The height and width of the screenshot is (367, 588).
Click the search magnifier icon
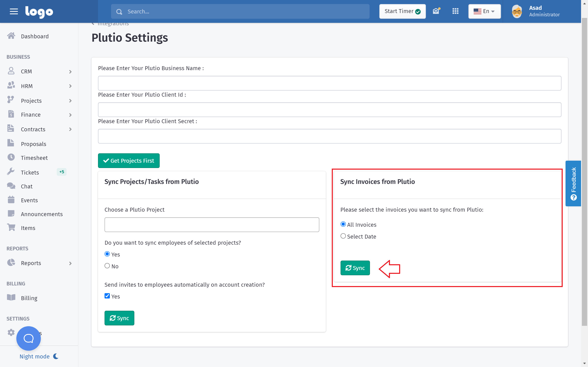pos(119,12)
